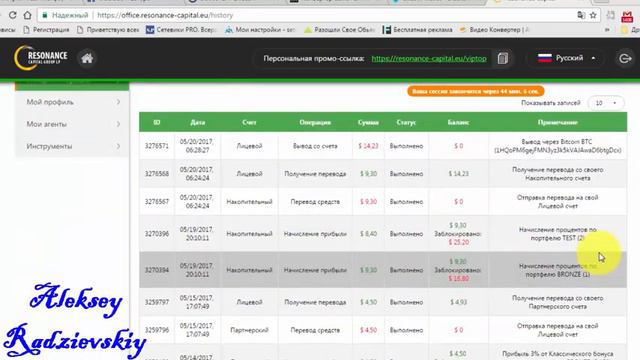This screenshot has width=640, height=360.
Task: Open the Видео Конвертер bookmark
Action: pyautogui.click(x=494, y=29)
